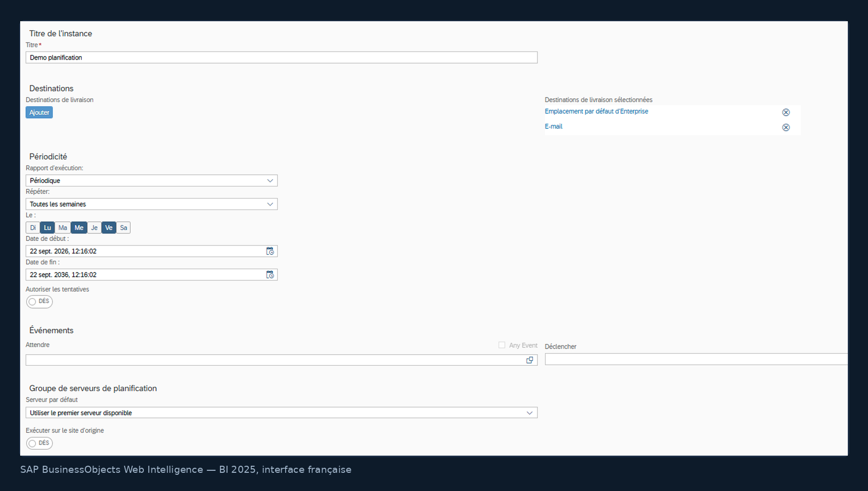Screen dimensions: 868x491
Task: Check the Any Event checkbox
Action: point(502,345)
